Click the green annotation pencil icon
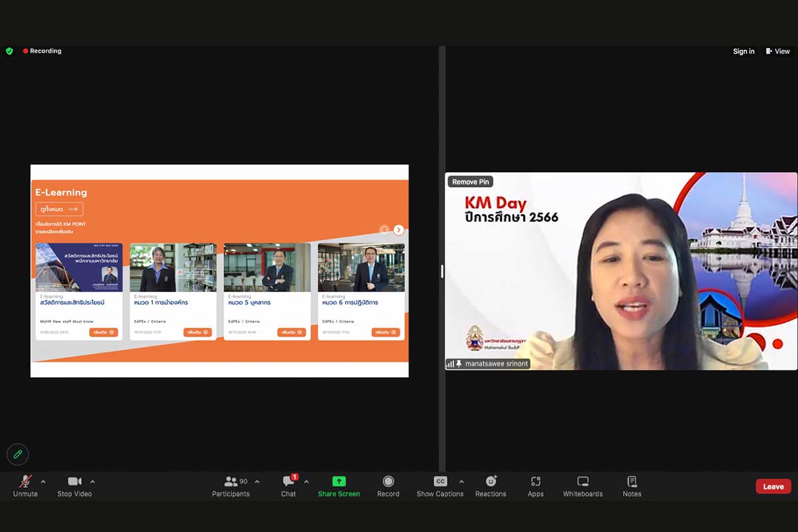This screenshot has width=798, height=532. [18, 454]
